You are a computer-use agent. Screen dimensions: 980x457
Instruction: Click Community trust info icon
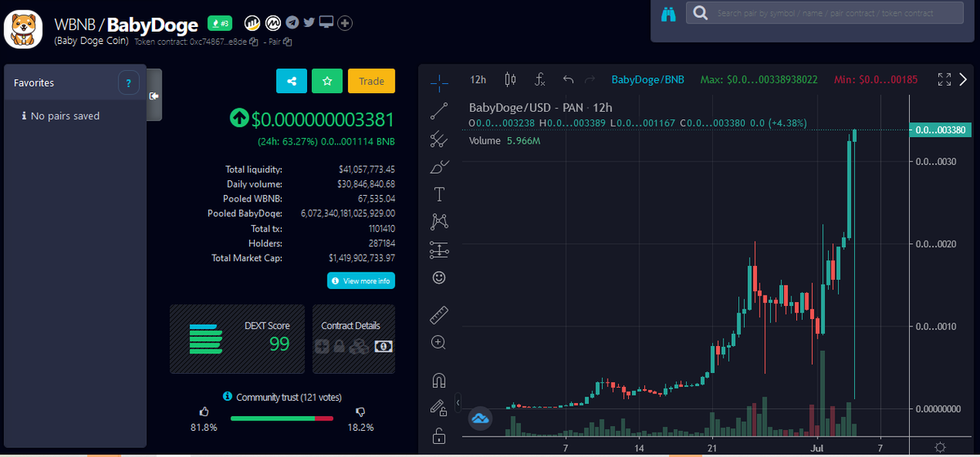(228, 397)
